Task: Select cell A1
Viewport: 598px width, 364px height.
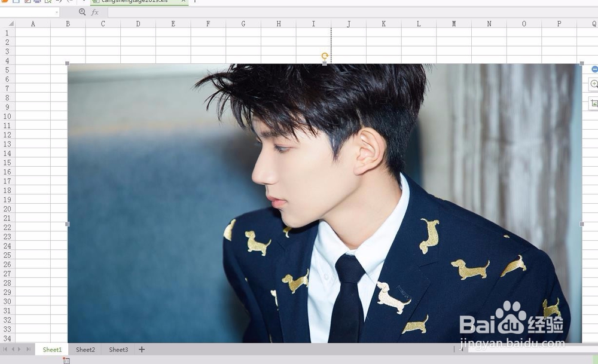Action: point(33,33)
